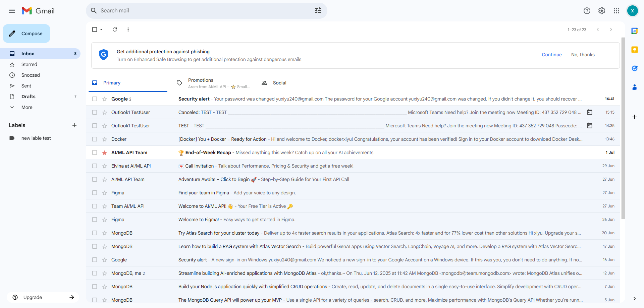Select the Welcome to Figma! email checkbox
The width and height of the screenshot is (644, 308).
[95, 220]
